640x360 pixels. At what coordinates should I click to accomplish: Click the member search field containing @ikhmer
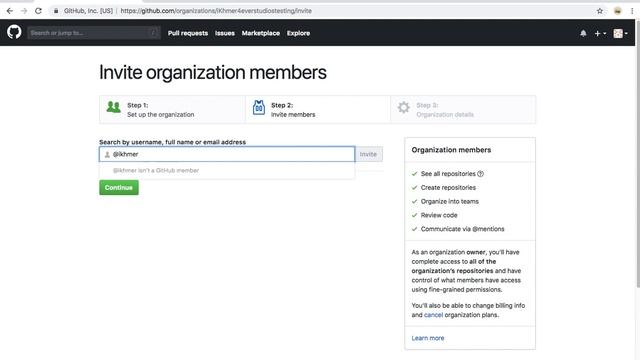[x=227, y=154]
